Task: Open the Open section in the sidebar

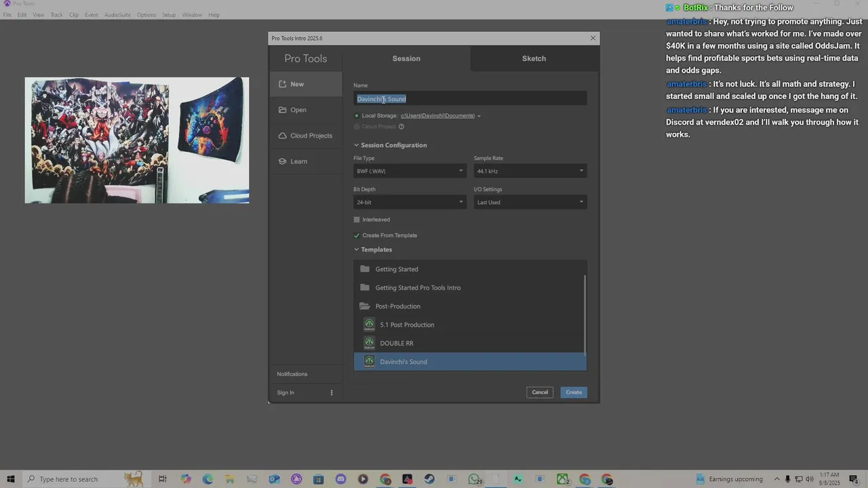Action: click(x=305, y=110)
